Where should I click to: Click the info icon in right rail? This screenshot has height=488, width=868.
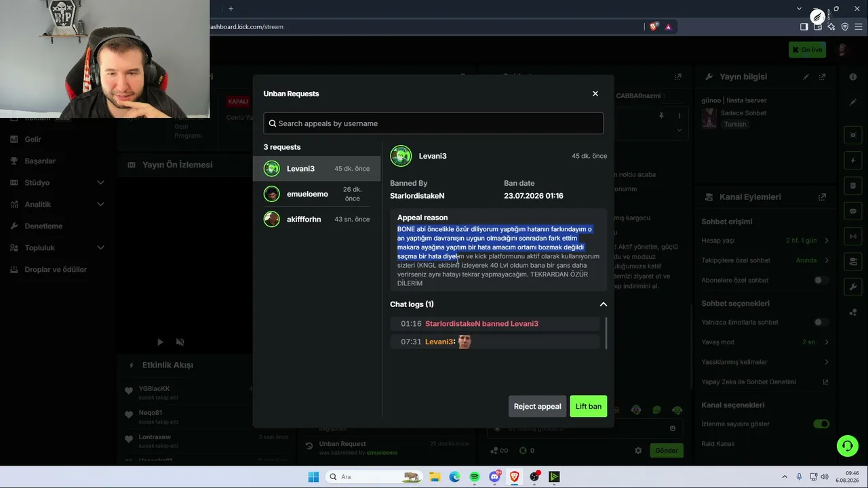coord(853,77)
